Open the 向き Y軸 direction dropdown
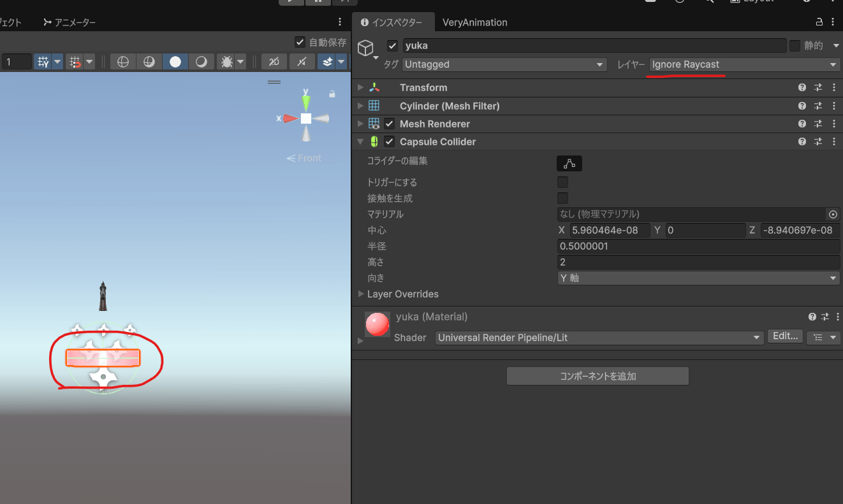 [x=698, y=278]
